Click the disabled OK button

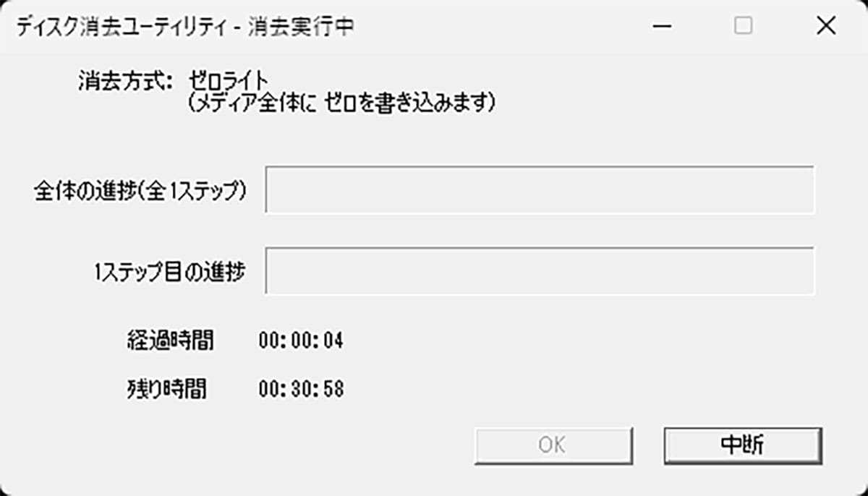pos(553,445)
